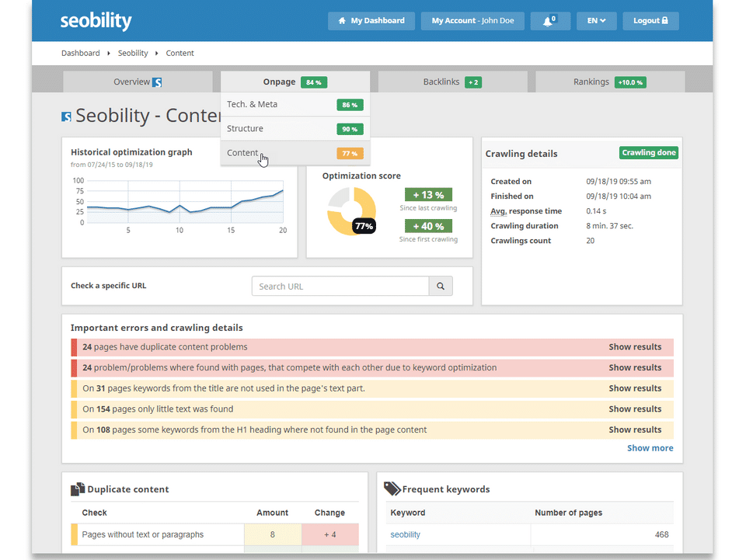The image size is (746, 560).
Task: Click the +2 Backlinks badge
Action: (x=473, y=82)
